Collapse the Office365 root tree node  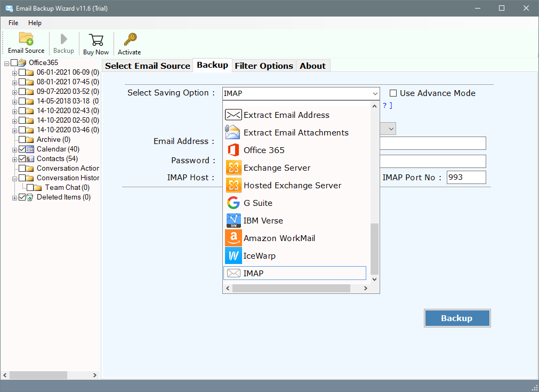(6, 63)
